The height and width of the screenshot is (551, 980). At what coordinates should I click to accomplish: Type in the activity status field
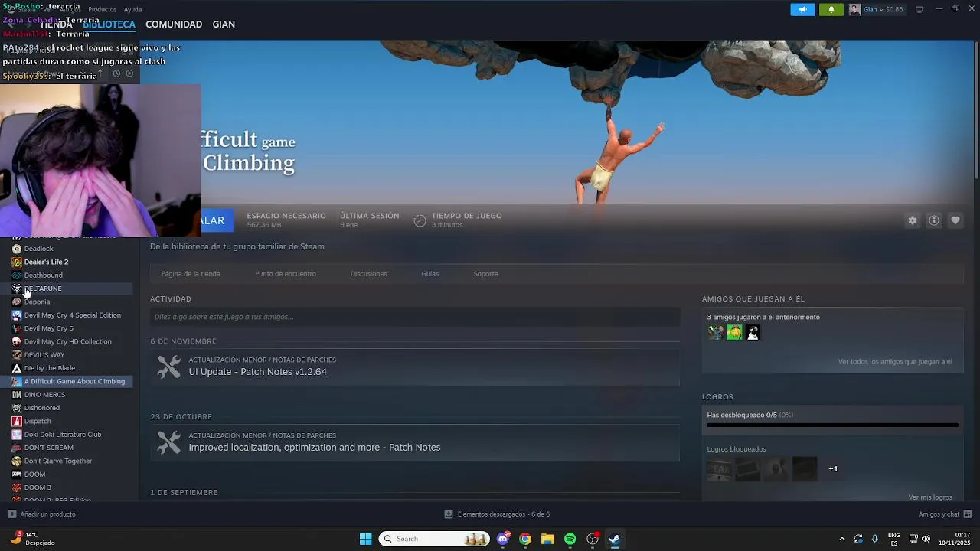click(415, 317)
